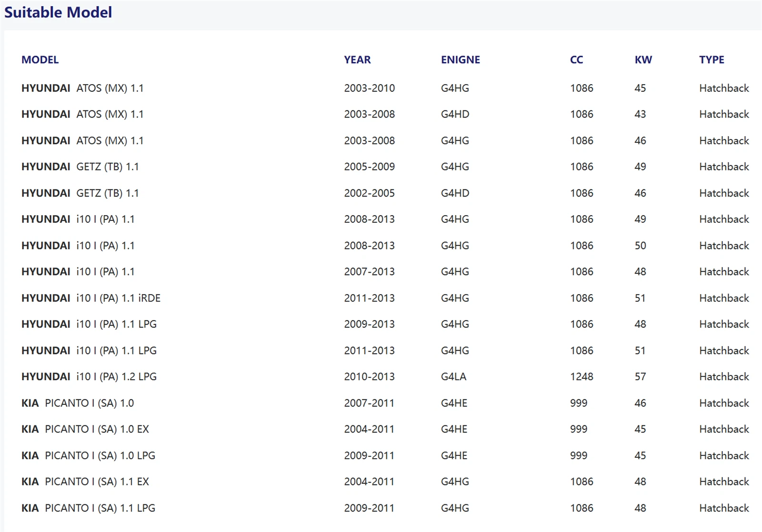Click KW value '51' in the iRDE row
This screenshot has height=532, width=762.
(640, 298)
